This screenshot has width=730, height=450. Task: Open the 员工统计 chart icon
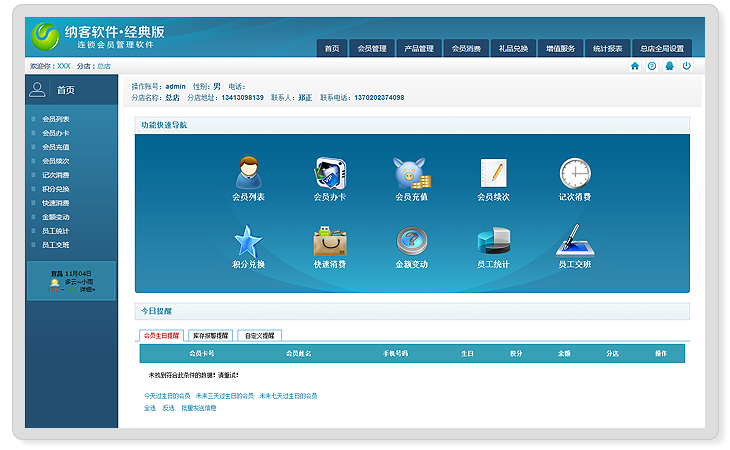pos(493,242)
